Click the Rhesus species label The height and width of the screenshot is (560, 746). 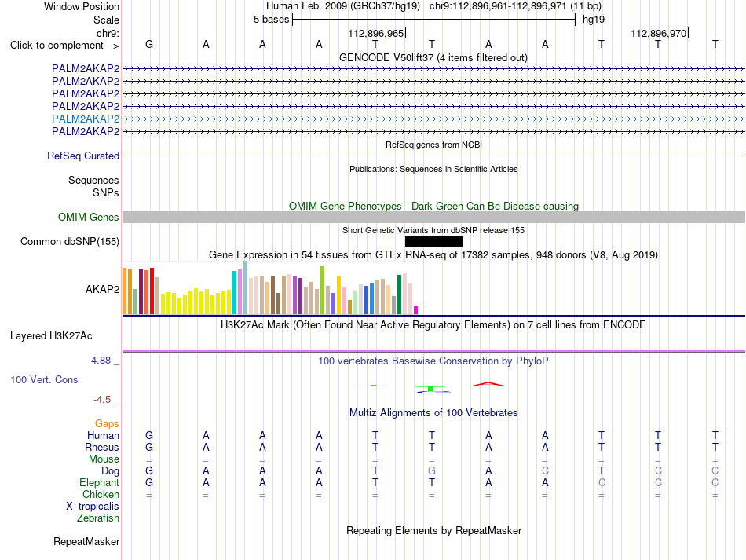[x=102, y=447]
